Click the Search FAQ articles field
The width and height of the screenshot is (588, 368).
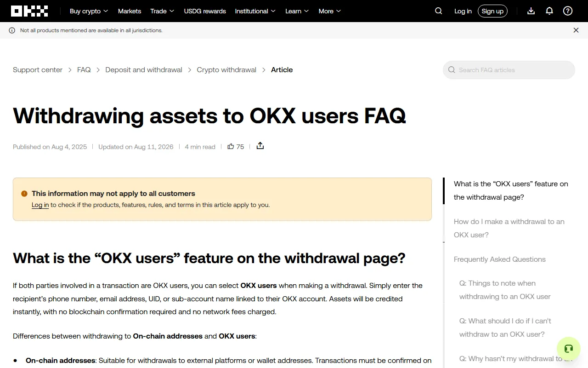point(509,70)
